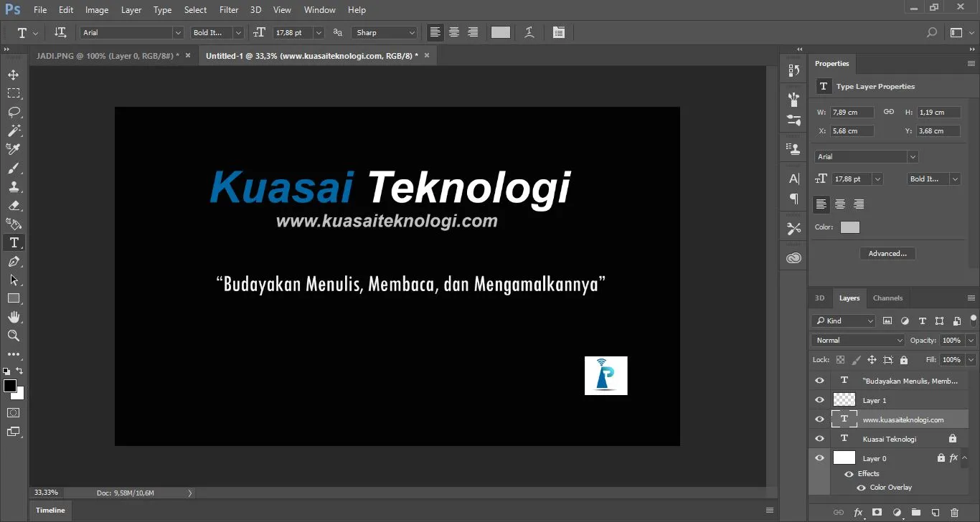Switch to the Channels tab
Image resolution: width=980 pixels, height=522 pixels.
887,298
